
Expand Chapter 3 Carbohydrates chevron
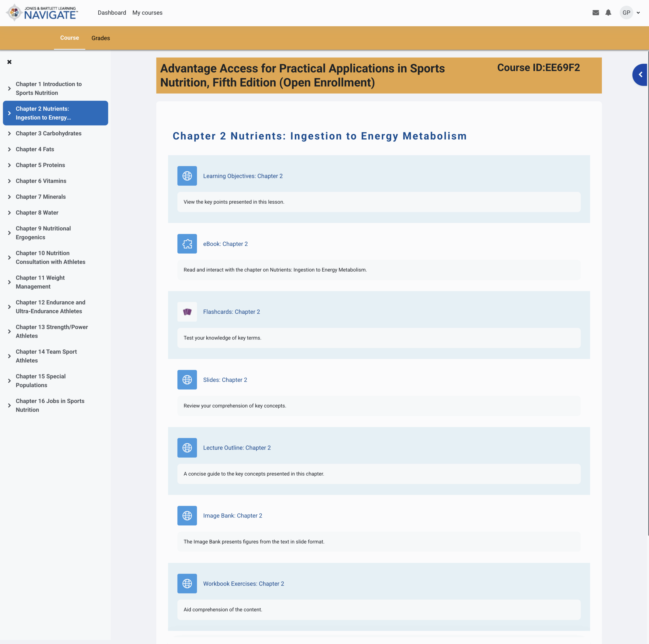tap(9, 133)
